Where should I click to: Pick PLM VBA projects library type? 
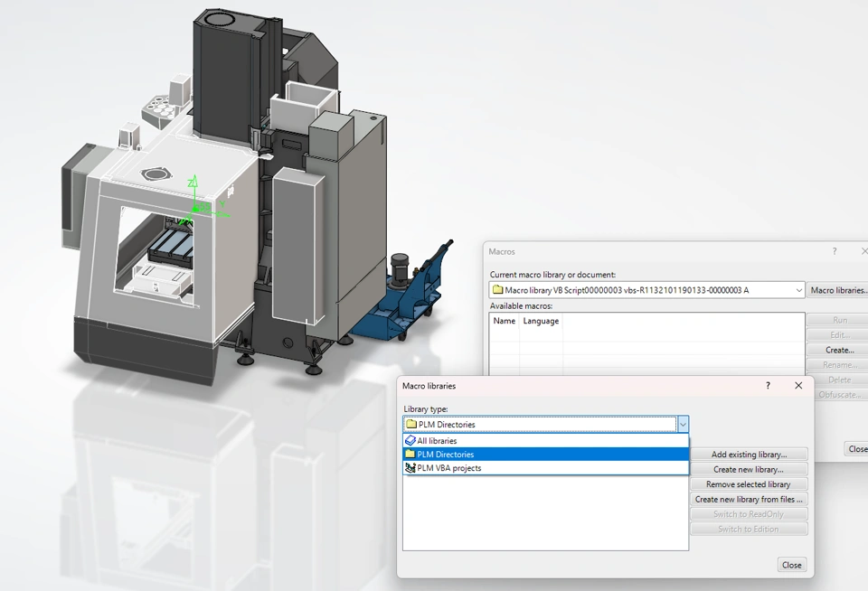tap(545, 468)
